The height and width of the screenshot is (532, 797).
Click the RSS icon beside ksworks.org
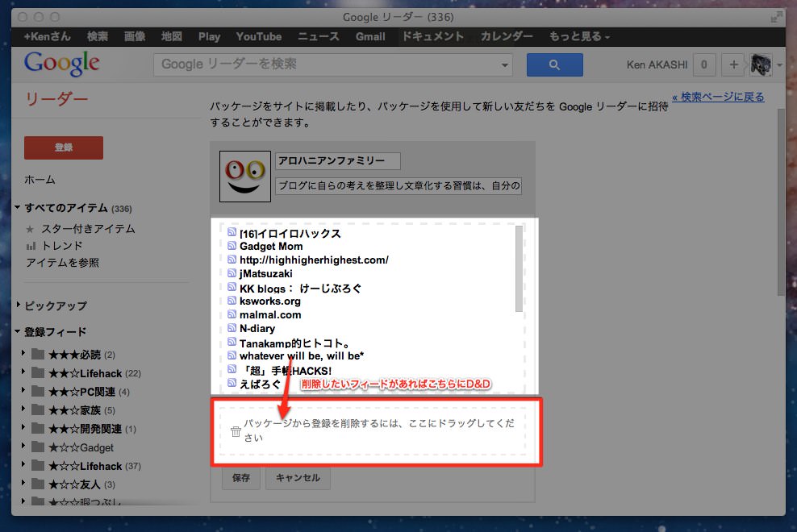tap(232, 301)
